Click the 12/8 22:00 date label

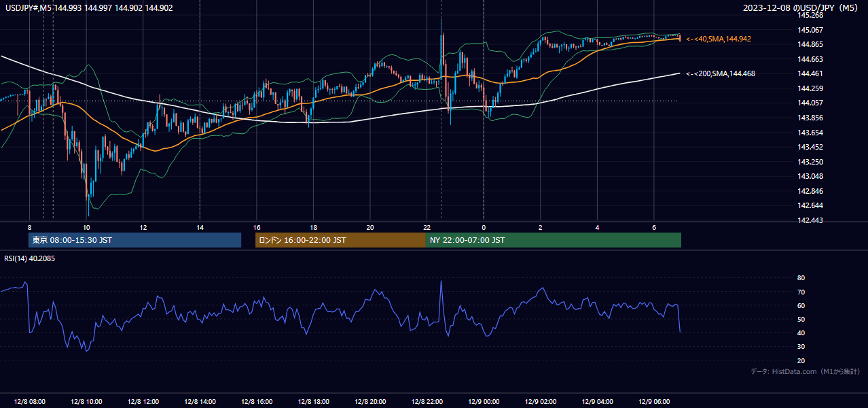[x=427, y=402]
